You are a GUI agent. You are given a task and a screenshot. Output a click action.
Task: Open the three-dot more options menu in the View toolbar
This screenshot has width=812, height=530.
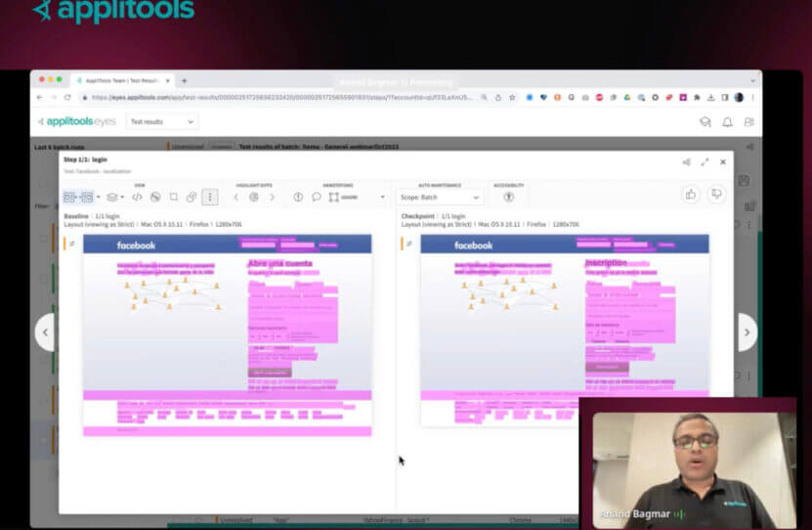tap(210, 197)
